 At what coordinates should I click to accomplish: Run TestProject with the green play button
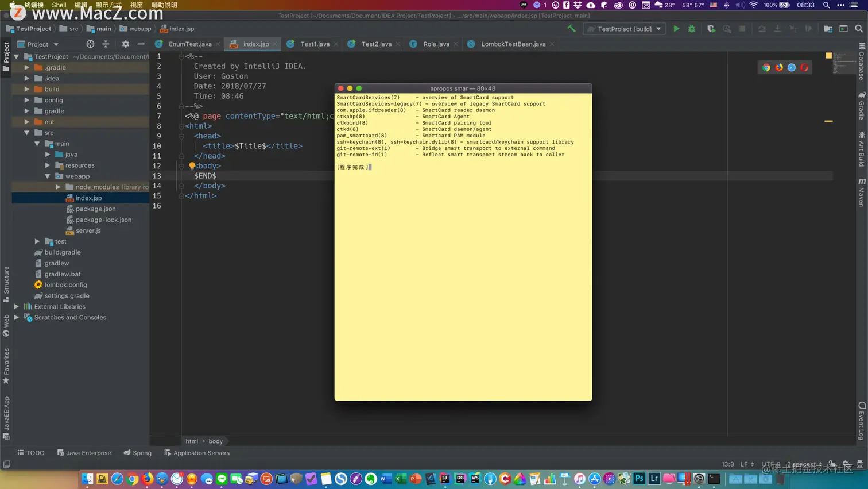pyautogui.click(x=676, y=29)
